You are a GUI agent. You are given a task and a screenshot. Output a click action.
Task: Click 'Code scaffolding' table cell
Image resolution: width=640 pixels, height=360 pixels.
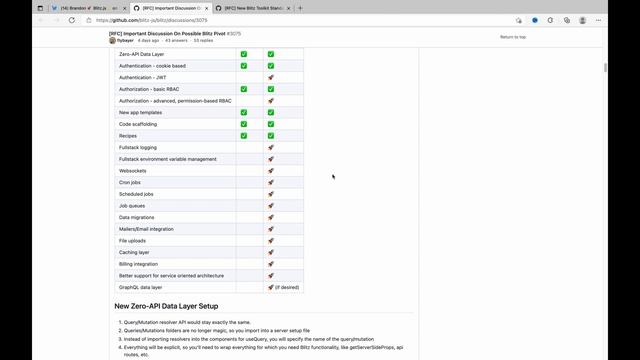click(x=175, y=124)
